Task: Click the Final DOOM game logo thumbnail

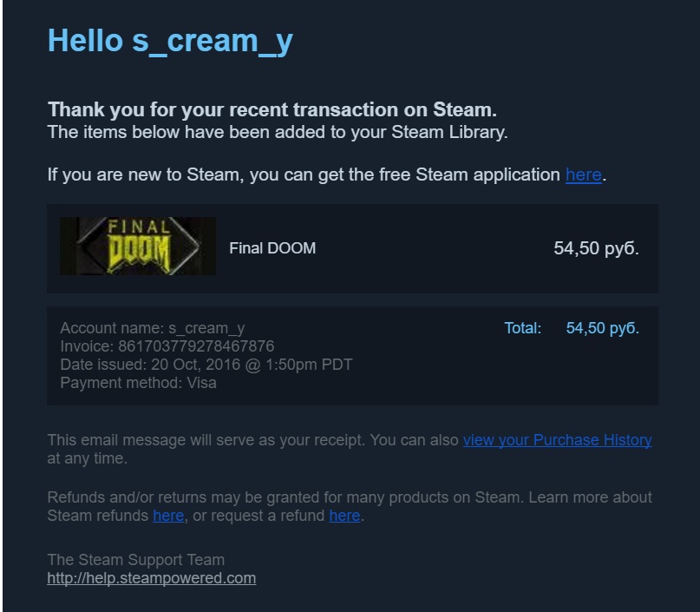Action: point(137,247)
